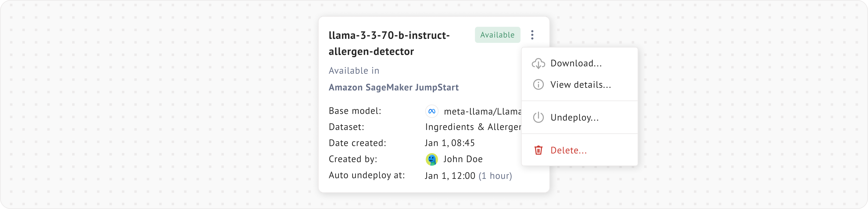Click the Jan 1, 12:00 auto undeploy time
The image size is (868, 209).
(450, 176)
